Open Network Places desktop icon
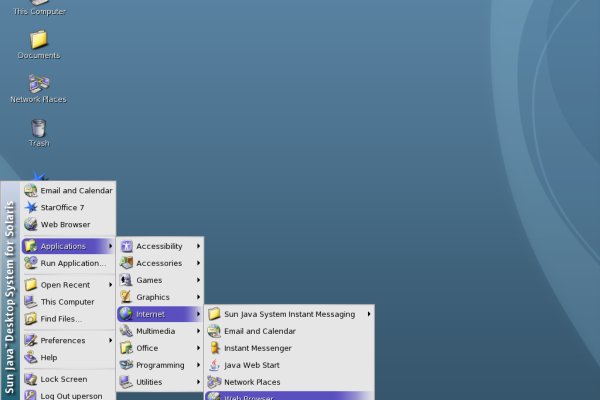 point(38,86)
